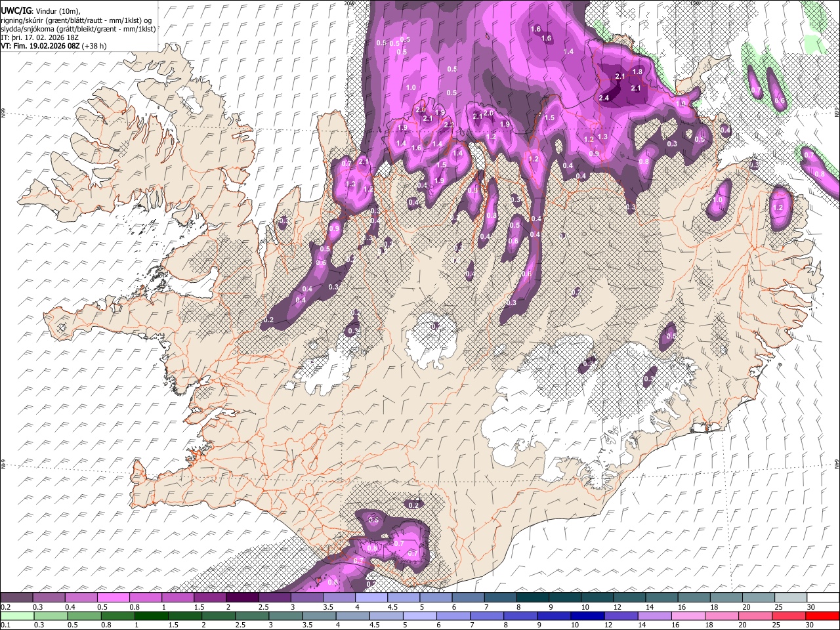Click the light lavender 4–4.5 snow swatch
Screen dimensions: 840x630
pos(371,598)
